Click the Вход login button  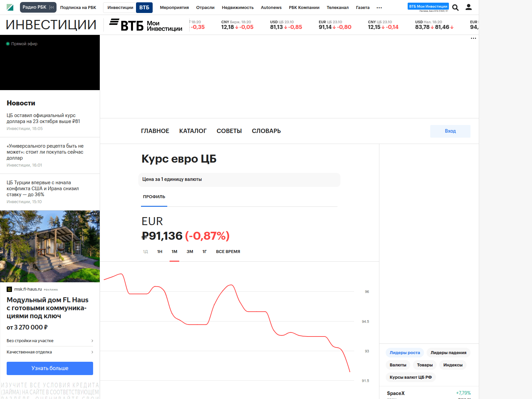click(450, 131)
